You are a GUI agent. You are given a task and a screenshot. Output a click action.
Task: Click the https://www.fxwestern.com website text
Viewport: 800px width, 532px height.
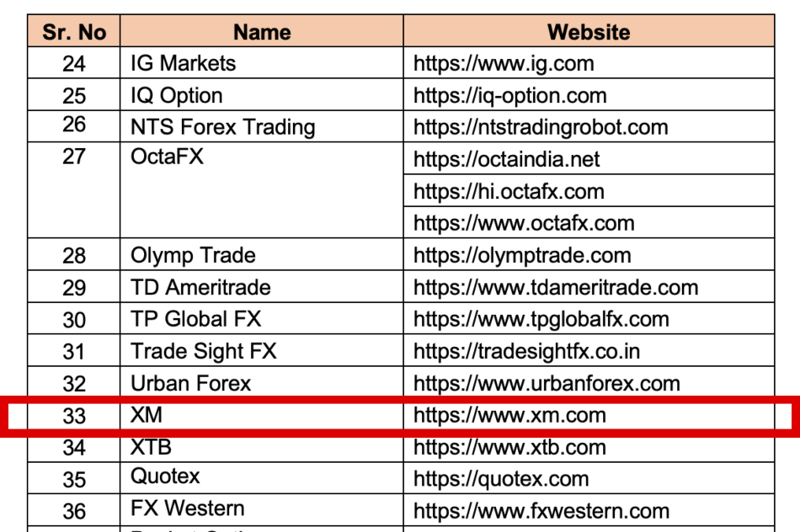click(x=541, y=512)
